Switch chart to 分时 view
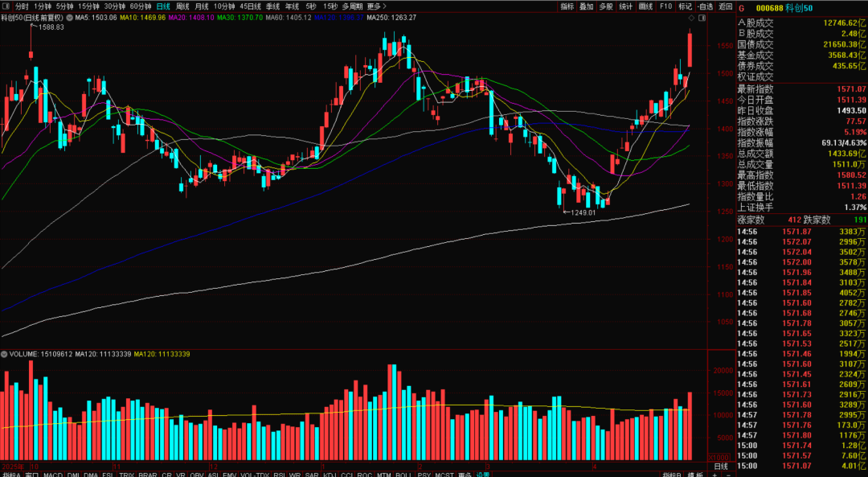The image size is (868, 477). 22,6
